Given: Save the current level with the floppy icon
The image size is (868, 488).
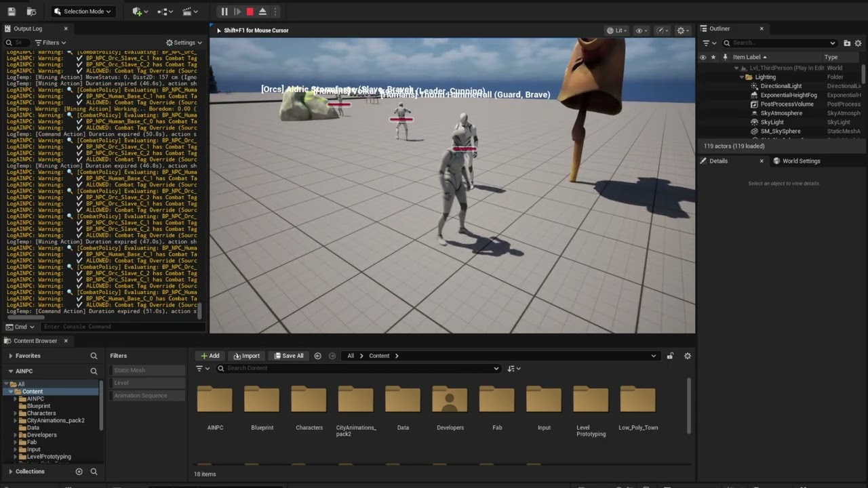Looking at the screenshot, I should pos(12,12).
